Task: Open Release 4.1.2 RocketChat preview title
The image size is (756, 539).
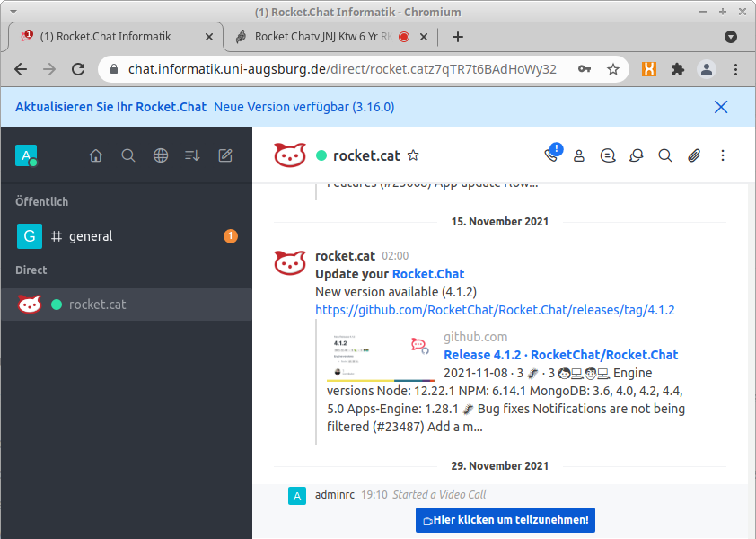Action: tap(561, 355)
